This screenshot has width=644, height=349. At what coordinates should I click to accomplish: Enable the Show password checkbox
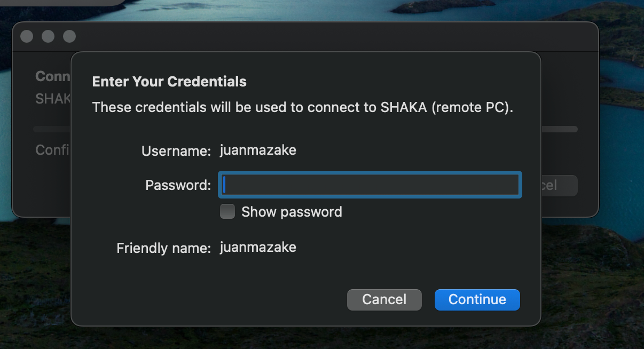[x=227, y=212]
